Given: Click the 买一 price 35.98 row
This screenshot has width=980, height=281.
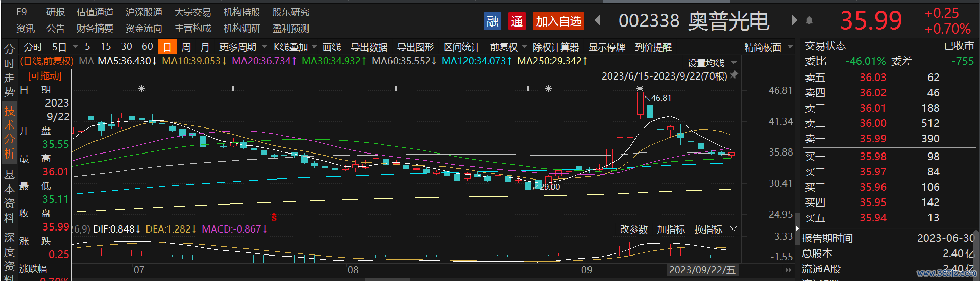Looking at the screenshot, I should point(888,157).
